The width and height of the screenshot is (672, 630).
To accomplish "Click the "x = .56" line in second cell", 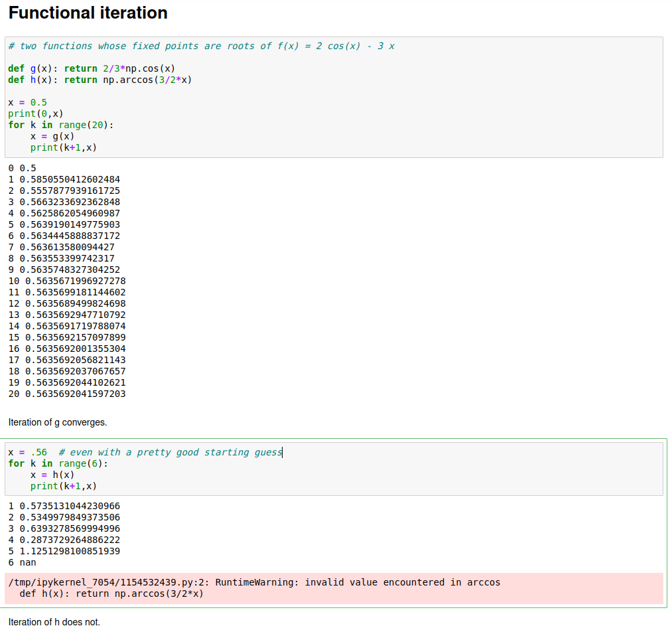I will click(145, 452).
